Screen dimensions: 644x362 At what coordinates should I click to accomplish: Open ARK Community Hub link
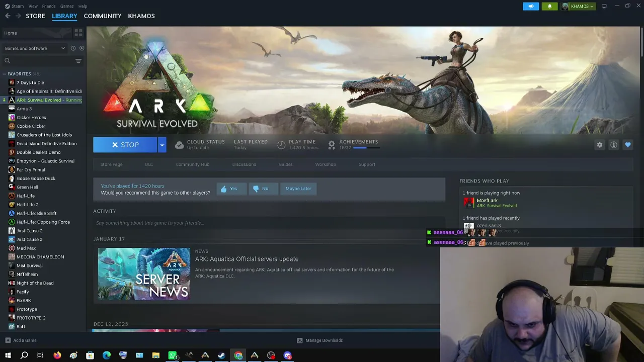(x=193, y=164)
